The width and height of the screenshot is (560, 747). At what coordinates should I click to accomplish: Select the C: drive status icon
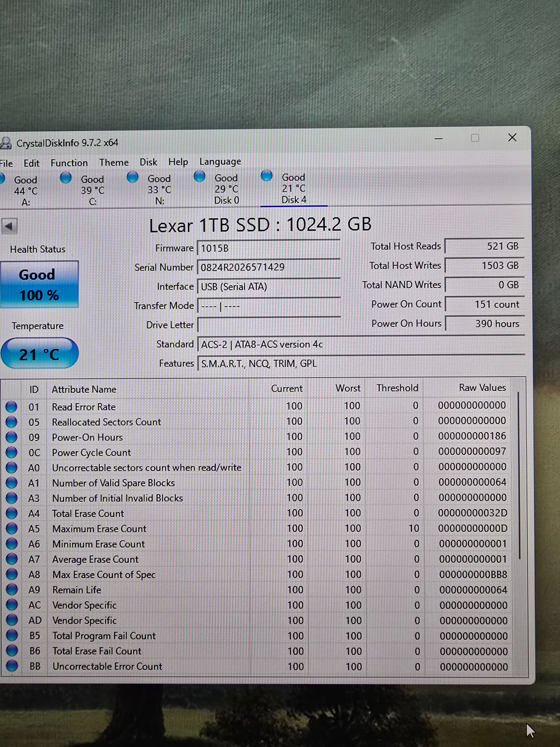tap(66, 178)
